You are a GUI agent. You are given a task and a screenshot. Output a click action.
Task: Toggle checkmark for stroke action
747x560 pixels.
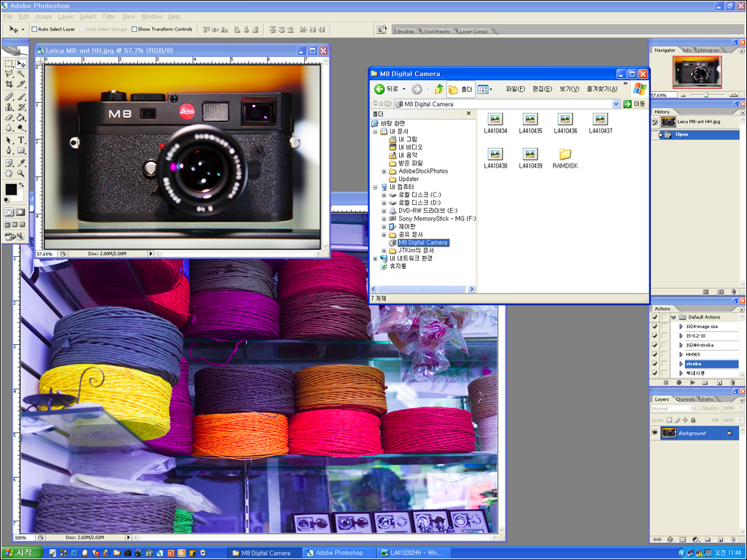tap(654, 364)
